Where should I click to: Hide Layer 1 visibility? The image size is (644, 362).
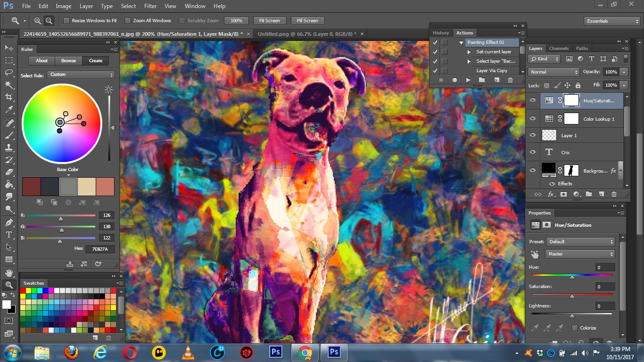[533, 135]
